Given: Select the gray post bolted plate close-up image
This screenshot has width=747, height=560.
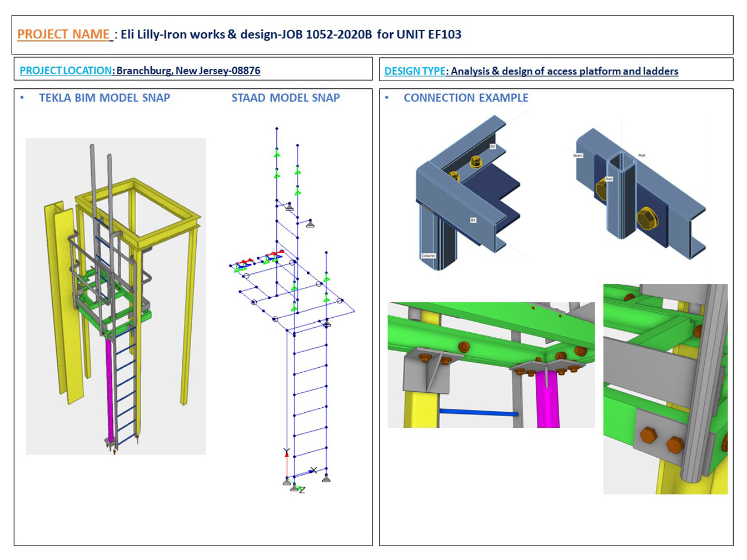Looking at the screenshot, I should pos(665,389).
